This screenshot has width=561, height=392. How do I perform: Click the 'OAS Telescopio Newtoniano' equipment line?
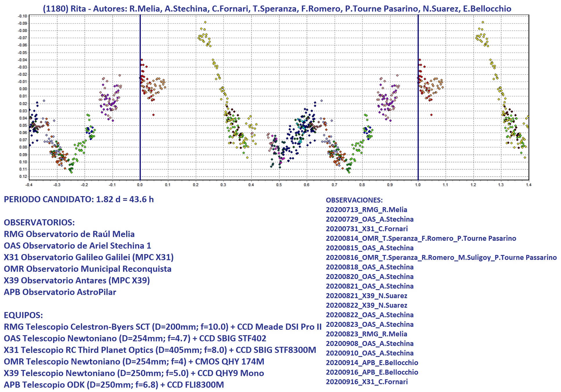[x=135, y=338]
